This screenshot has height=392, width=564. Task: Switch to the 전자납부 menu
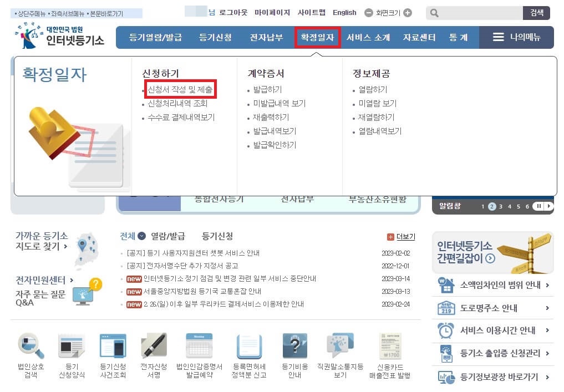point(266,38)
